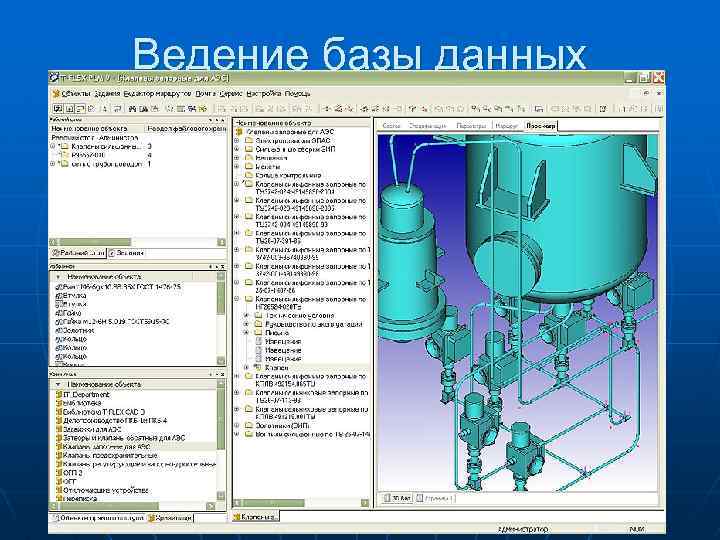Expand the Руководство по эксплуатации subfolder

pyautogui.click(x=247, y=324)
